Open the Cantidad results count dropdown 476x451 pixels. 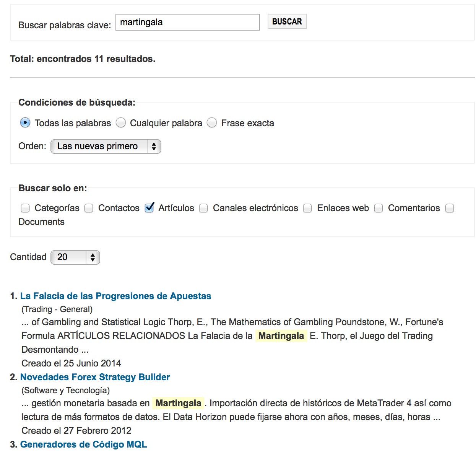75,257
